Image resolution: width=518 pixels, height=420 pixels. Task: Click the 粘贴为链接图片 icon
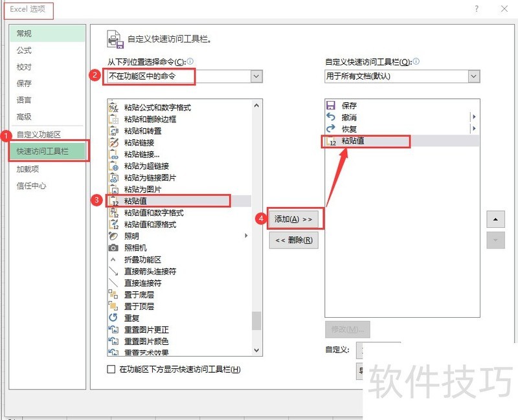pos(113,177)
